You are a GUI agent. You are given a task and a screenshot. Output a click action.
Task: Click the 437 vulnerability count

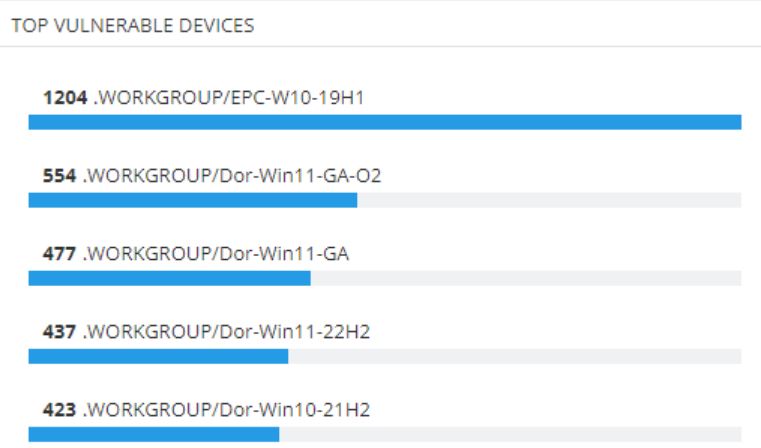click(x=59, y=332)
